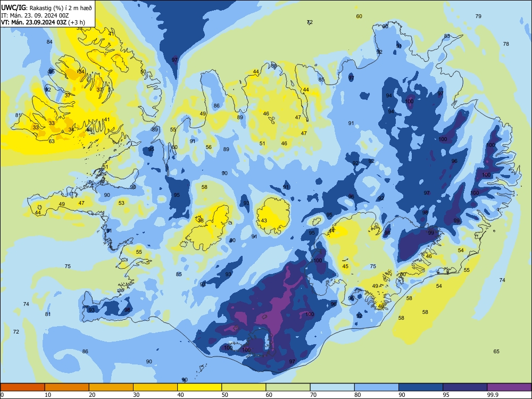This screenshot has width=532, height=399.
Task: Click the humidity value 65 in the southeast sea
Action: [x=496, y=352]
